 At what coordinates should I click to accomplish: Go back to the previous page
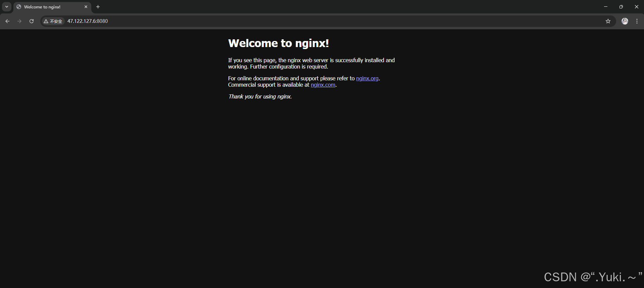point(7,21)
